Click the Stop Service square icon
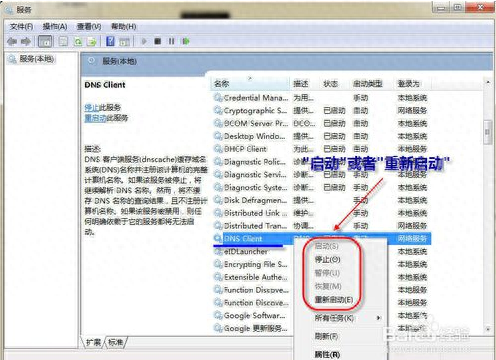The width and height of the screenshot is (496, 360). coord(158,41)
